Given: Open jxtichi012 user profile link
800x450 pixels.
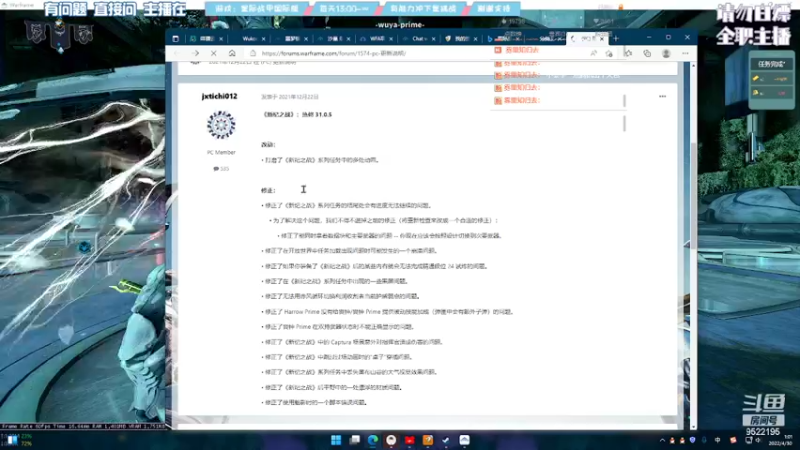Looking at the screenshot, I should 219,96.
